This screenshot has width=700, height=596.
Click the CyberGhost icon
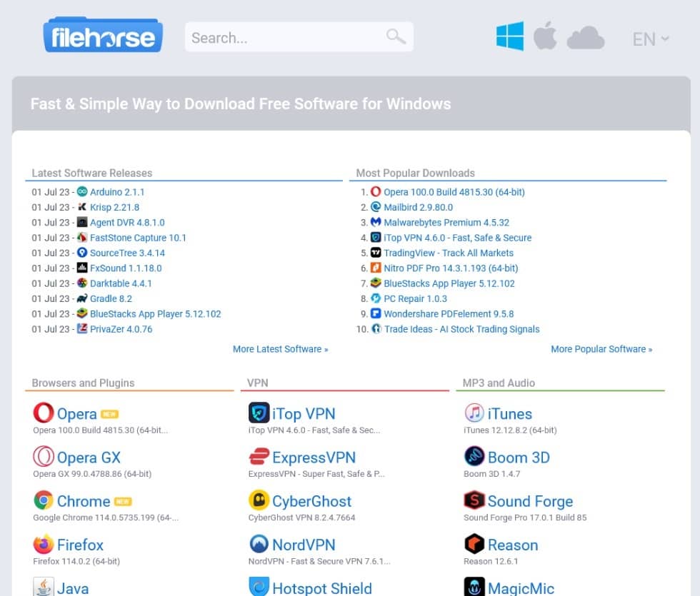point(259,500)
